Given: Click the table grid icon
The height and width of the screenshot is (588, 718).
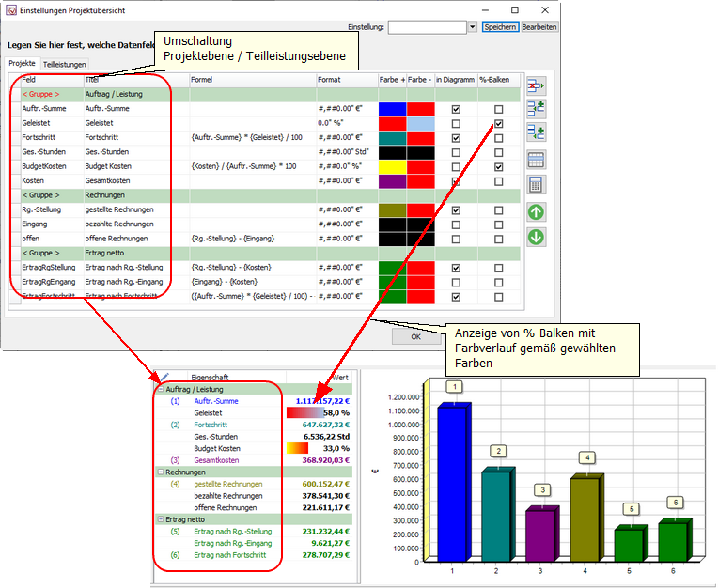Looking at the screenshot, I should (x=536, y=159).
